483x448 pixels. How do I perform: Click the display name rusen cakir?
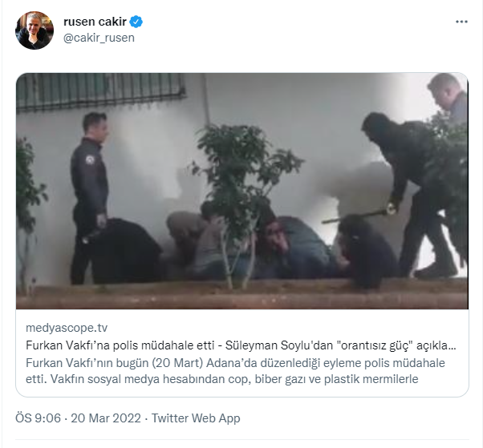[95, 22]
